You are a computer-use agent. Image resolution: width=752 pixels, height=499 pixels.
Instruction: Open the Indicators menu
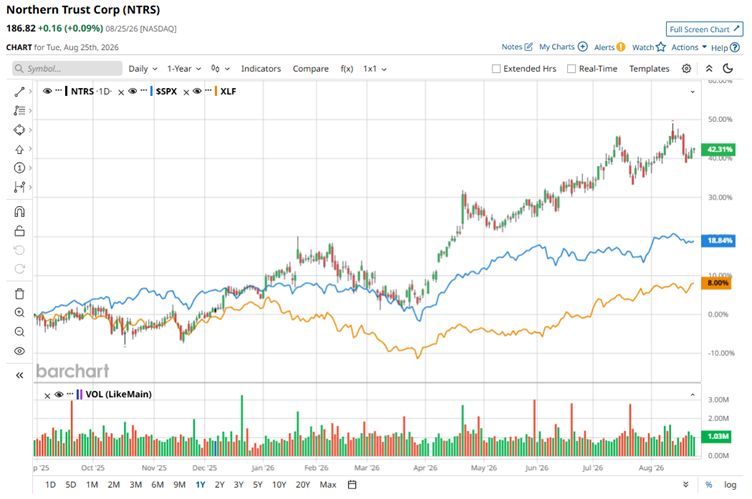[261, 69]
